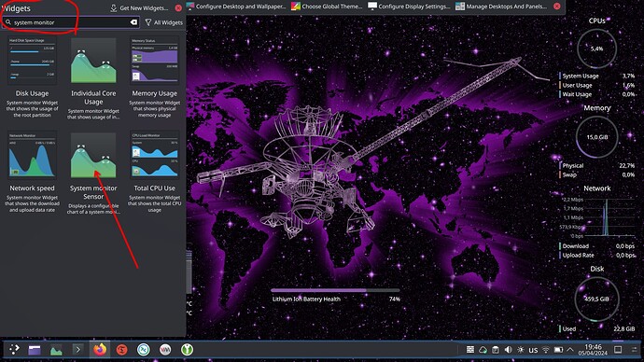Clear the widget search text
The image size is (644, 362).
[133, 22]
